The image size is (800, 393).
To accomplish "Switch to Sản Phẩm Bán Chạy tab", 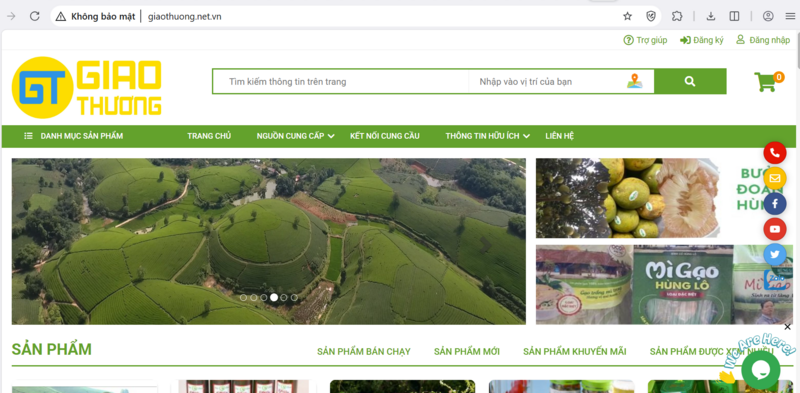I will click(x=364, y=352).
